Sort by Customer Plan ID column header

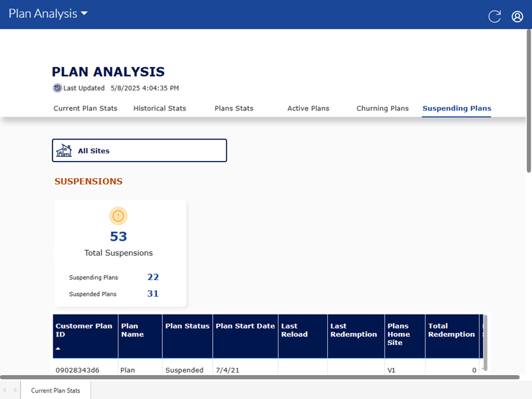point(85,336)
